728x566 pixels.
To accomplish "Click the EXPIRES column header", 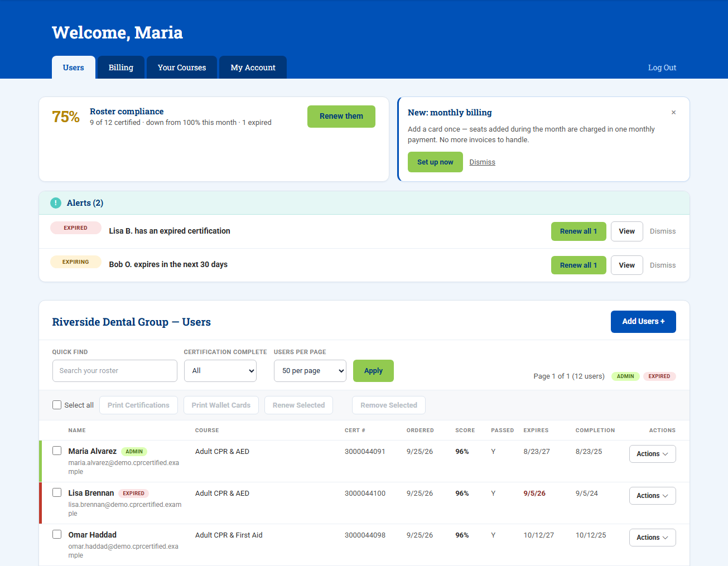I will (536, 430).
